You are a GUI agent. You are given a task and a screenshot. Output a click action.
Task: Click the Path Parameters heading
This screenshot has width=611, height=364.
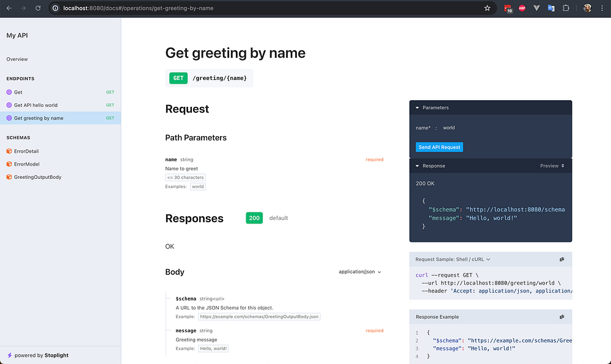pyautogui.click(x=196, y=138)
